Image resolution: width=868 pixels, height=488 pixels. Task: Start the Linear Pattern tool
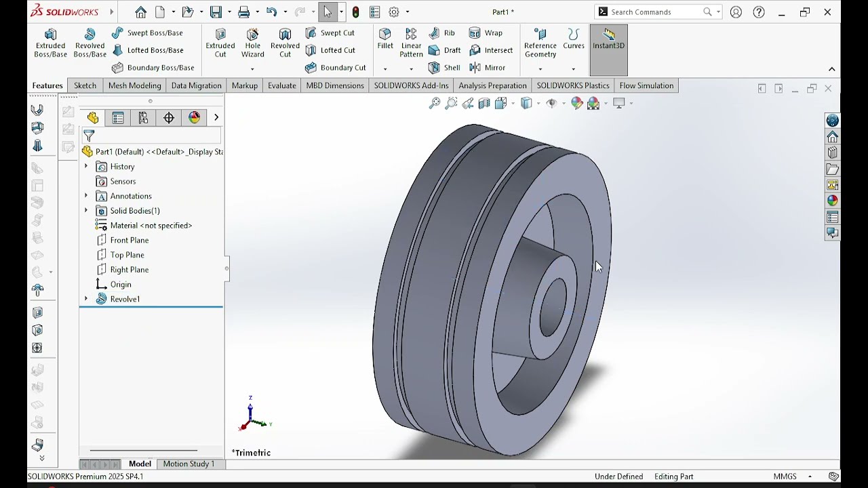[411, 43]
